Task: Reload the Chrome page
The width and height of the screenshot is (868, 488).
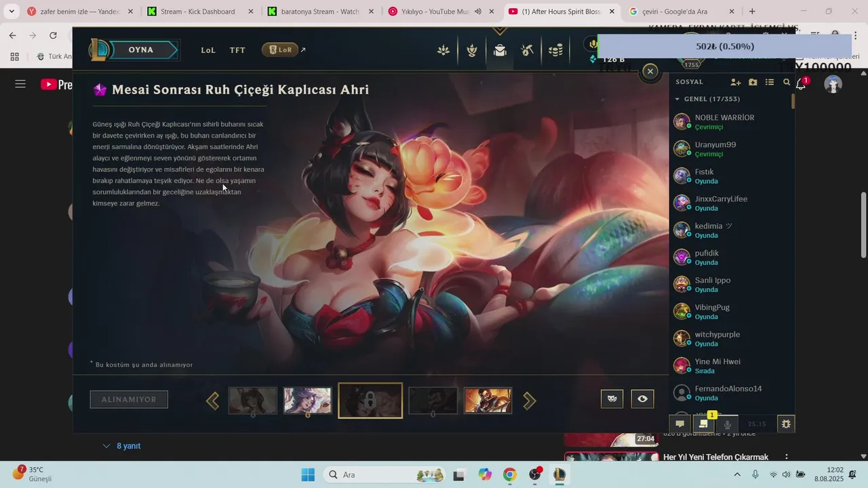Action: pos(53,35)
